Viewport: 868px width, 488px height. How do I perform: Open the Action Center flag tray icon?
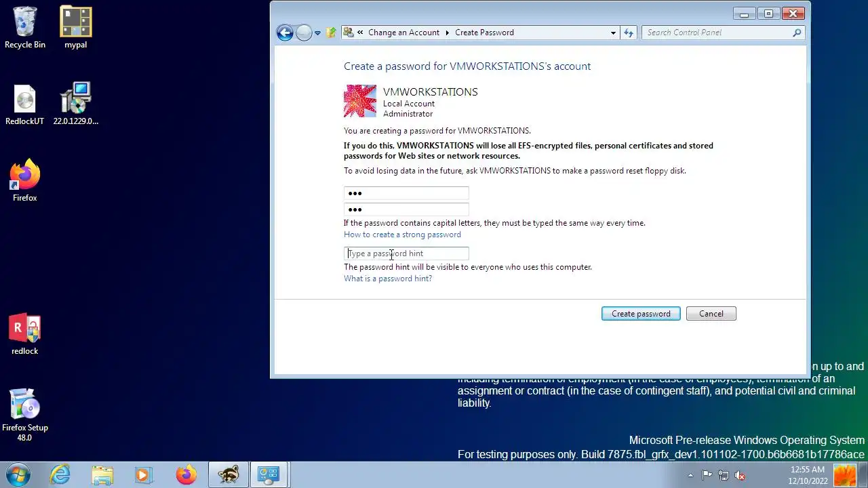[x=707, y=476]
